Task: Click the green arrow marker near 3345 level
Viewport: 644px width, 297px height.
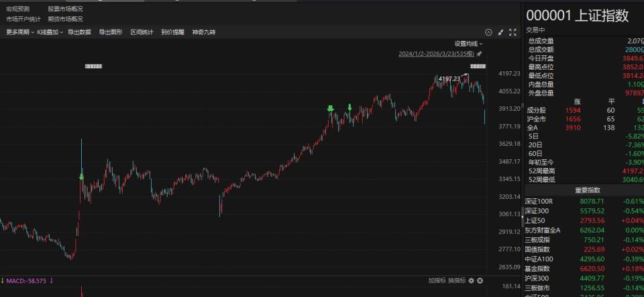Action: pos(81,177)
